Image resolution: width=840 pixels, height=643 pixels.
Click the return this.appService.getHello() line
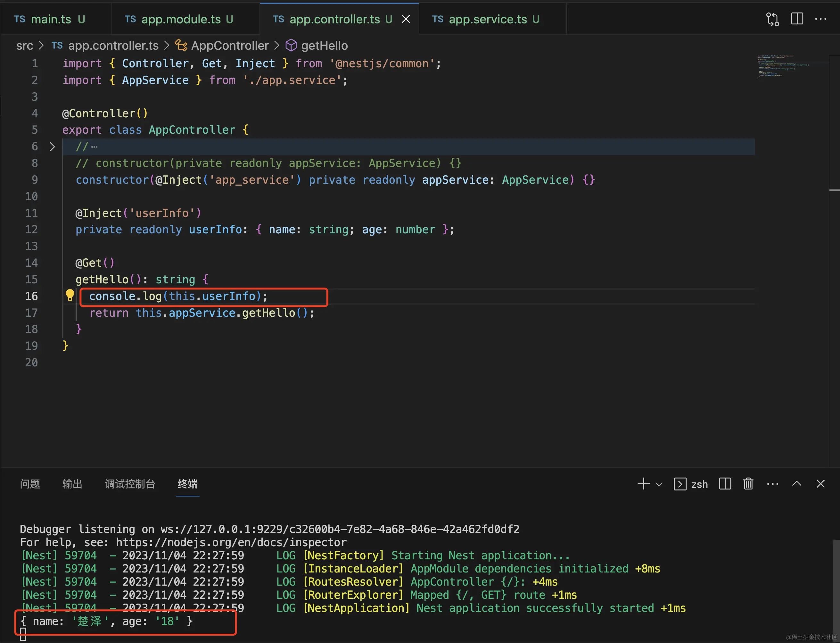pos(202,313)
